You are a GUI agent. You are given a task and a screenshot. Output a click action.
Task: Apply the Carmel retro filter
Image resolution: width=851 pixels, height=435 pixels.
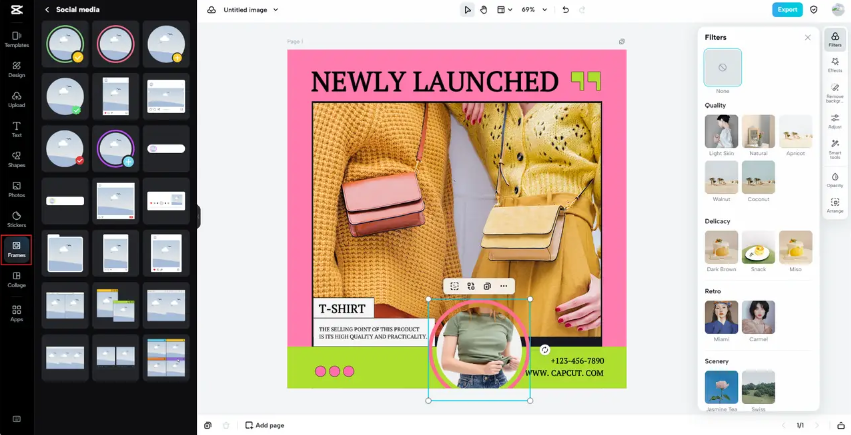tap(758, 317)
